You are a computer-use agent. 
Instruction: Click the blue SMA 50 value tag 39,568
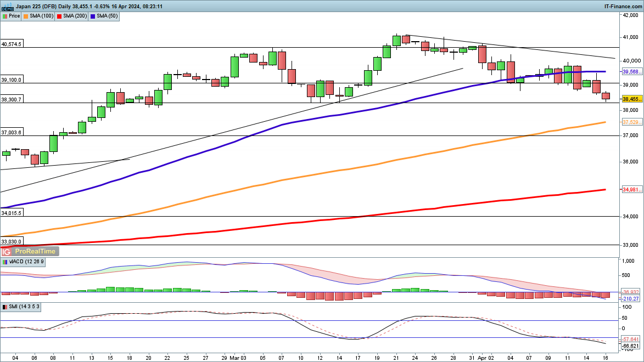[631, 71]
